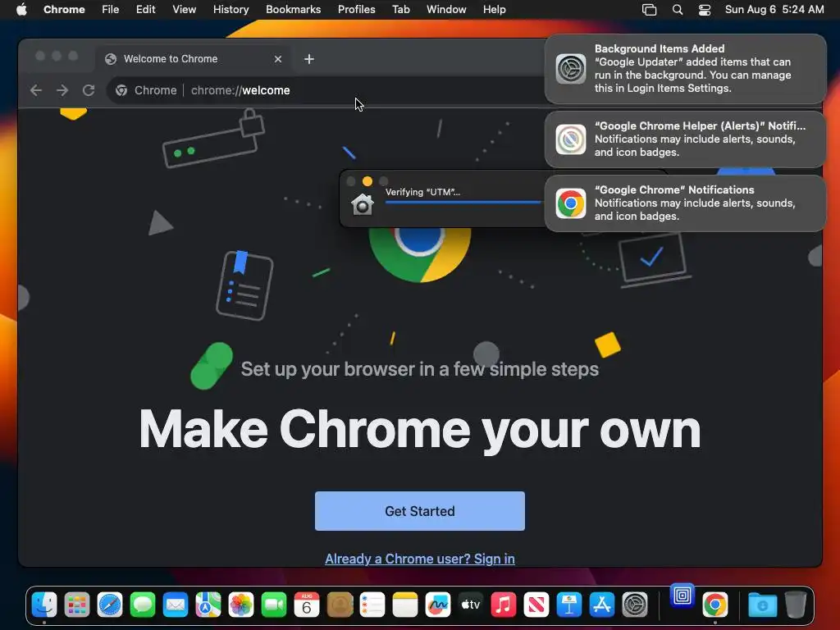This screenshot has width=840, height=630.
Task: Click Google Chrome icon in the dock
Action: click(715, 605)
